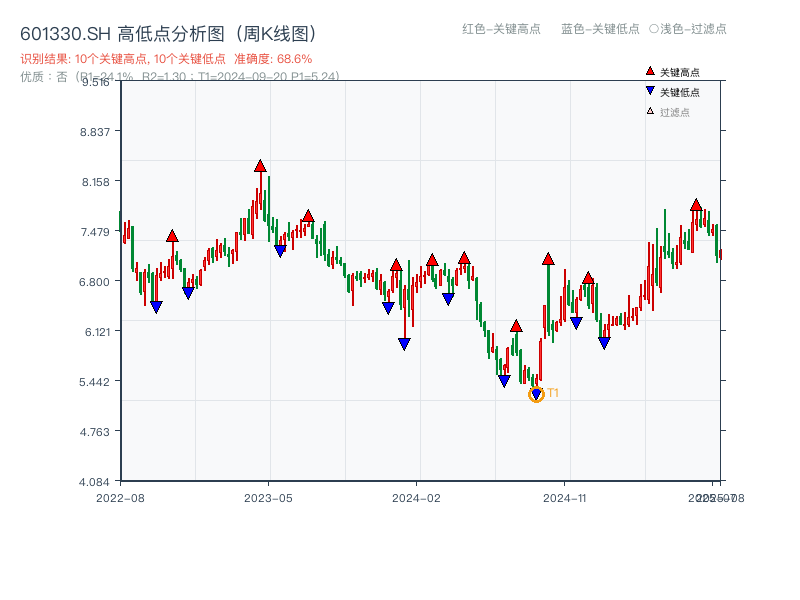Viewport: 800px width, 600px height.
Task: Select the lowest-placed red high marker near 6.121
Action: click(516, 326)
